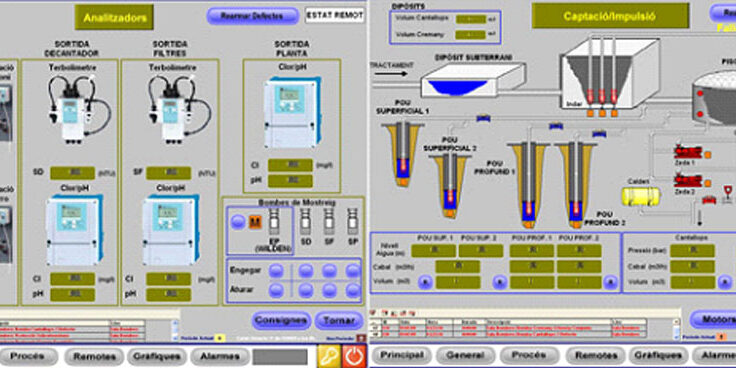Select Clor/pH analyzer under Sortida Decantador
736x368 pixels.
[74, 230]
